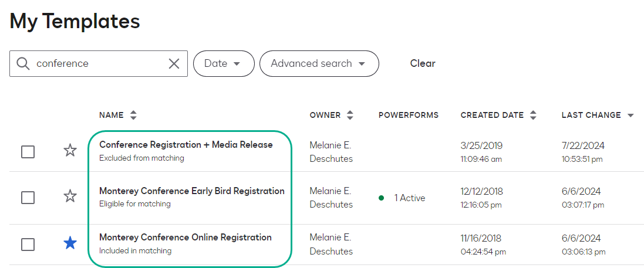Sort templates by Name column arrows
This screenshot has width=644, height=268.
pyautogui.click(x=133, y=115)
